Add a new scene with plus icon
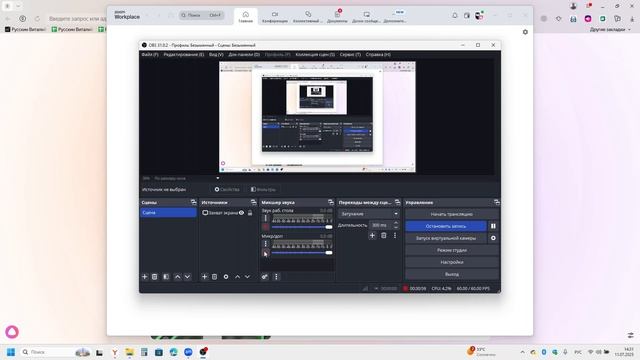 (144, 277)
